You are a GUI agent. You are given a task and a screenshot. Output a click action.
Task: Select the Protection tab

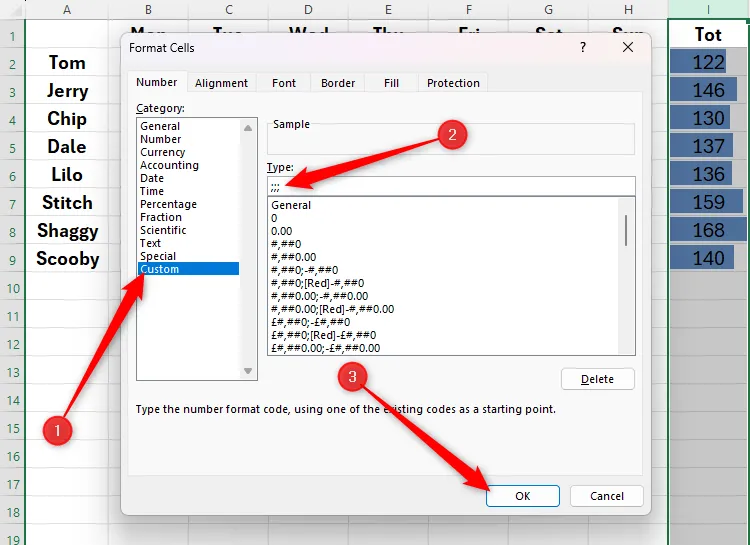(453, 83)
